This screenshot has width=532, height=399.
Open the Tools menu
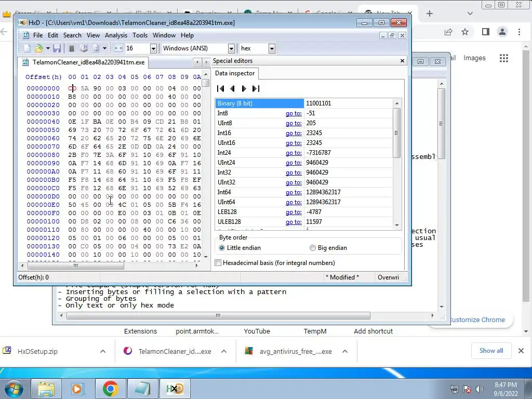[140, 35]
